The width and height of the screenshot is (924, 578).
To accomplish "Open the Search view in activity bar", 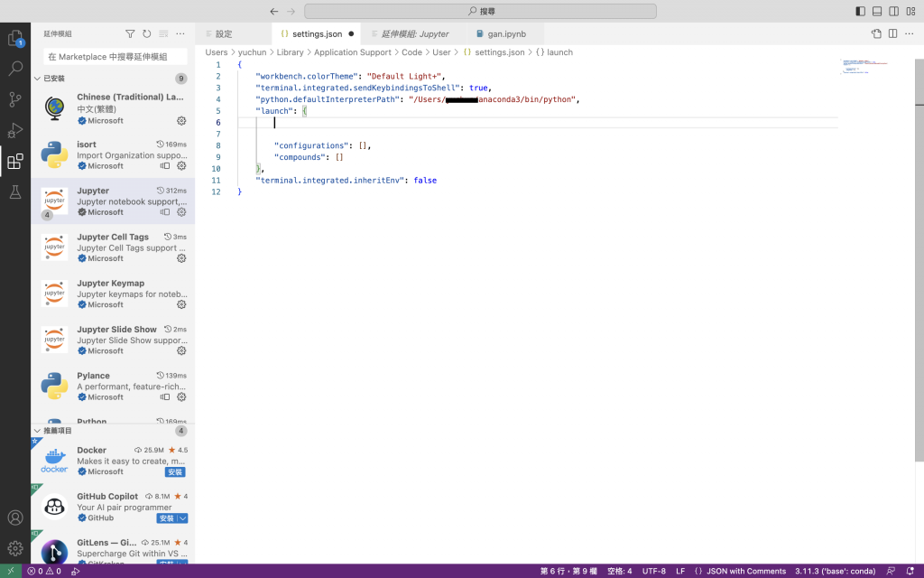I will (15, 69).
